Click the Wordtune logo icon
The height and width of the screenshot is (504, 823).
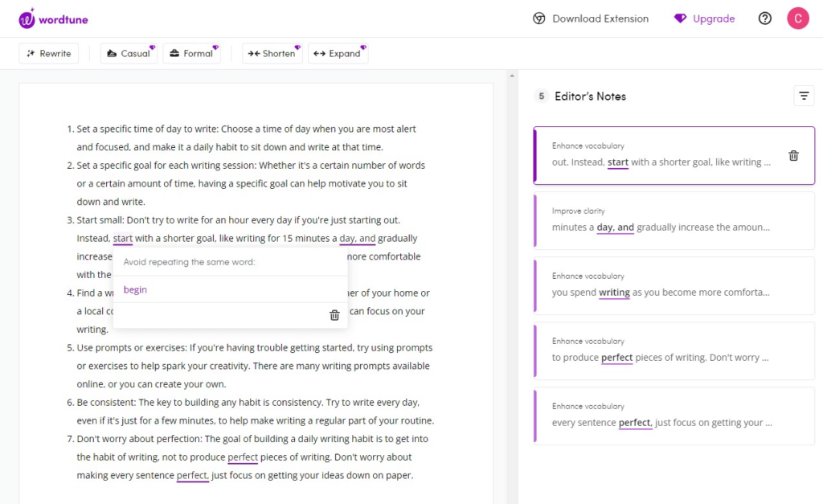(x=27, y=18)
